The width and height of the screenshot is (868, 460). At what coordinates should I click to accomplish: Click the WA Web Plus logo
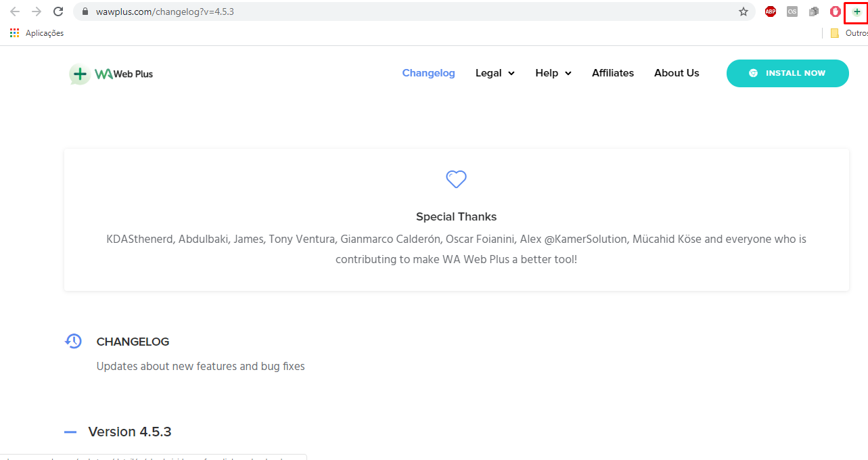click(x=112, y=74)
